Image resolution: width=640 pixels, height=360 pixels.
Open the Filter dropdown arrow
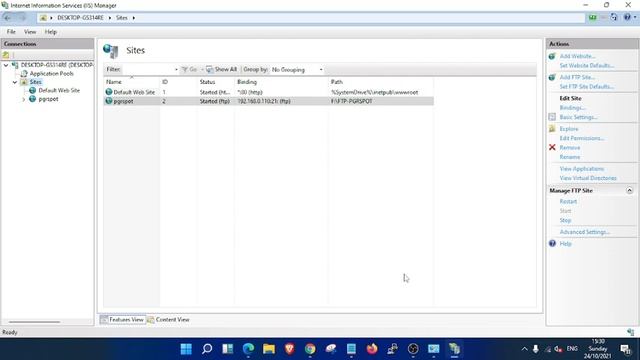176,70
